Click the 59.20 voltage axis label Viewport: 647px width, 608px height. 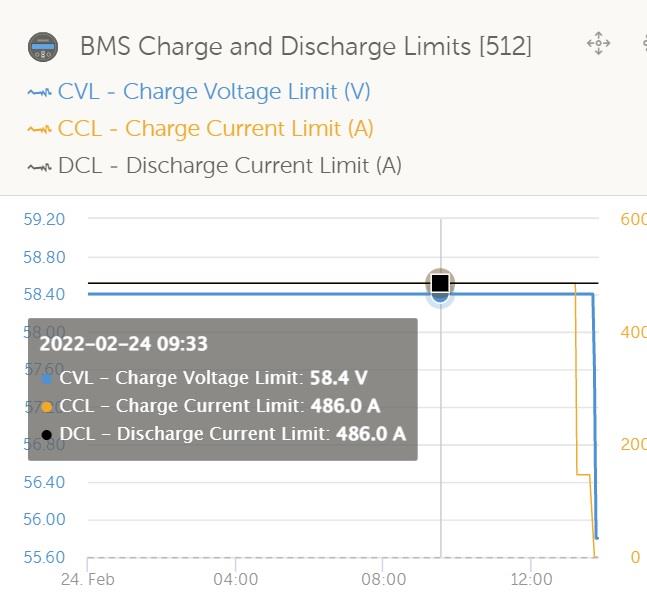(x=44, y=219)
